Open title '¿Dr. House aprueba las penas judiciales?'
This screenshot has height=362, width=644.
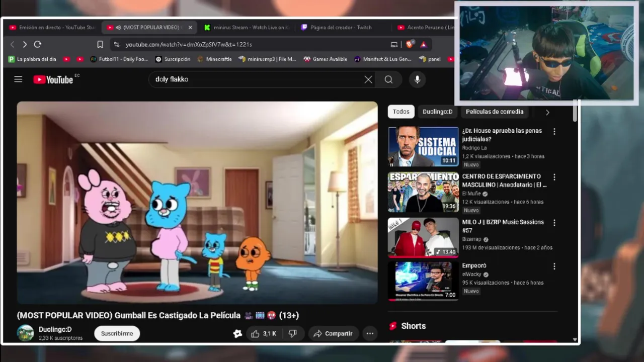point(502,135)
